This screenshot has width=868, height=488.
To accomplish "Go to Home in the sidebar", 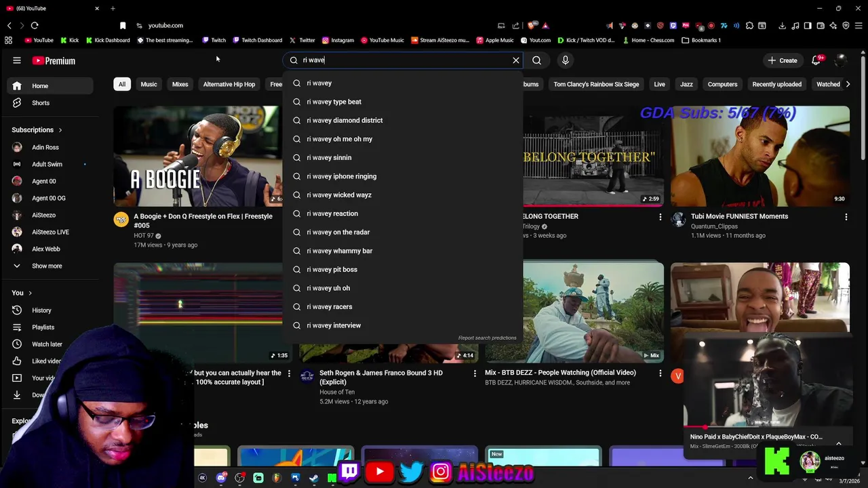I will (50, 86).
